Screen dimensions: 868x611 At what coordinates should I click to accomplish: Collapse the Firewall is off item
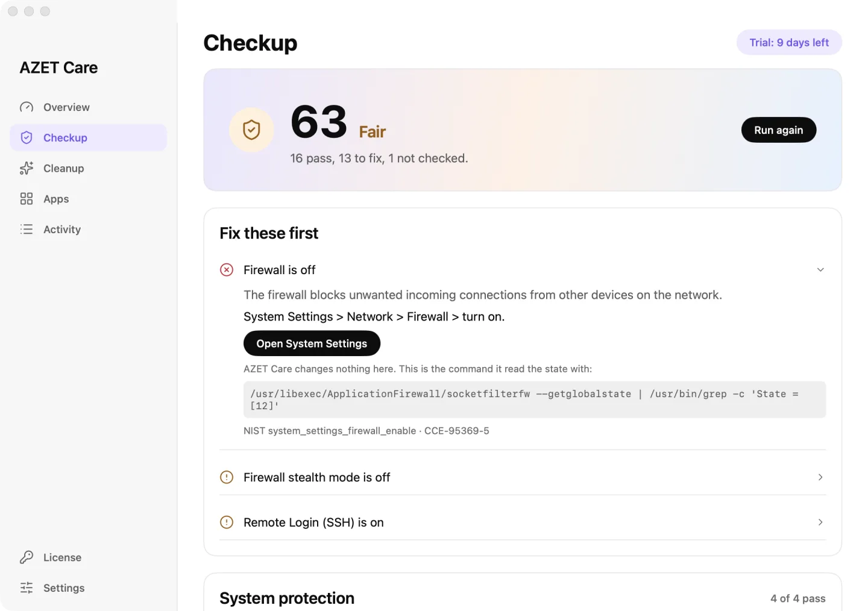pos(820,270)
